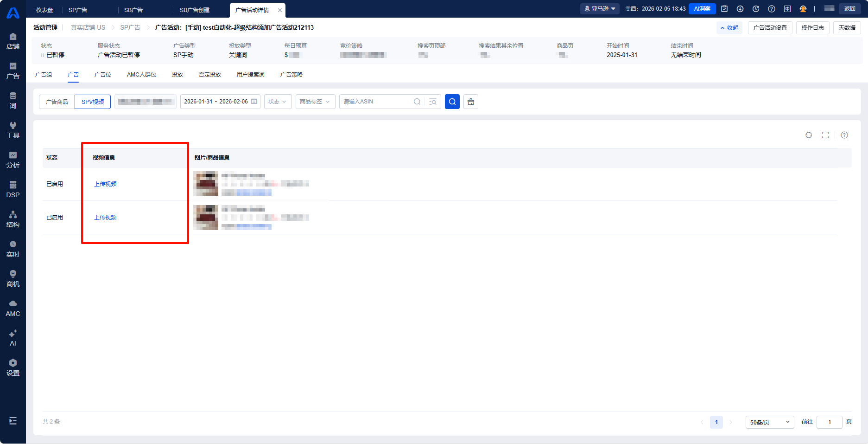Open the 设置 settings sidebar icon

click(x=13, y=367)
